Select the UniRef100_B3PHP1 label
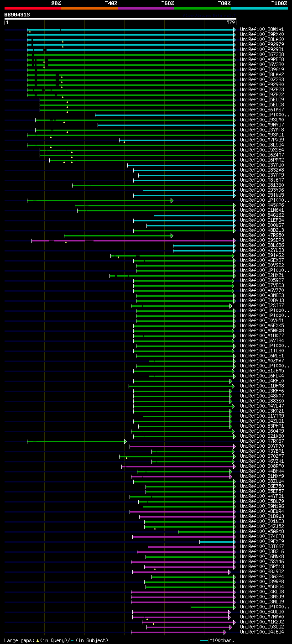Viewport: 292px width, 644px height. pos(262,426)
